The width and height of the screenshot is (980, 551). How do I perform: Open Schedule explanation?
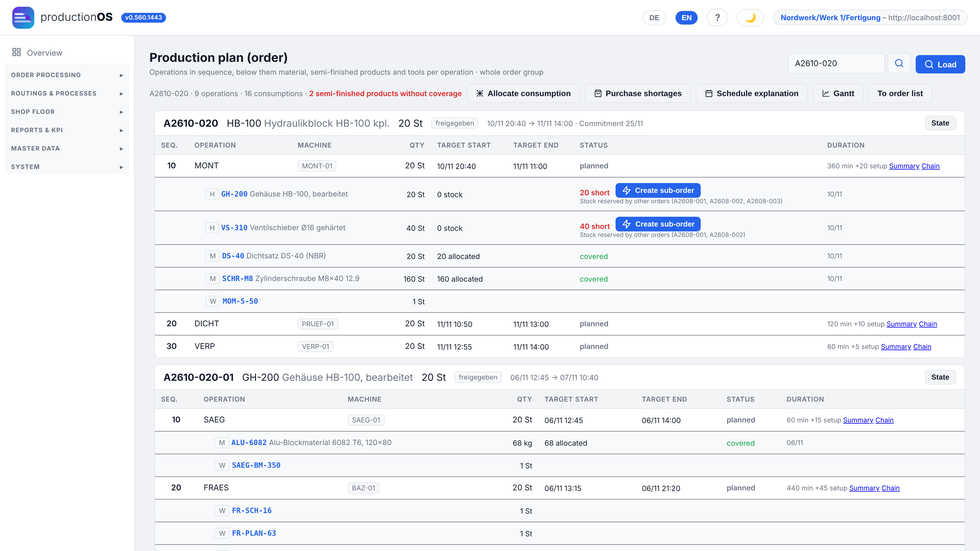coord(751,94)
